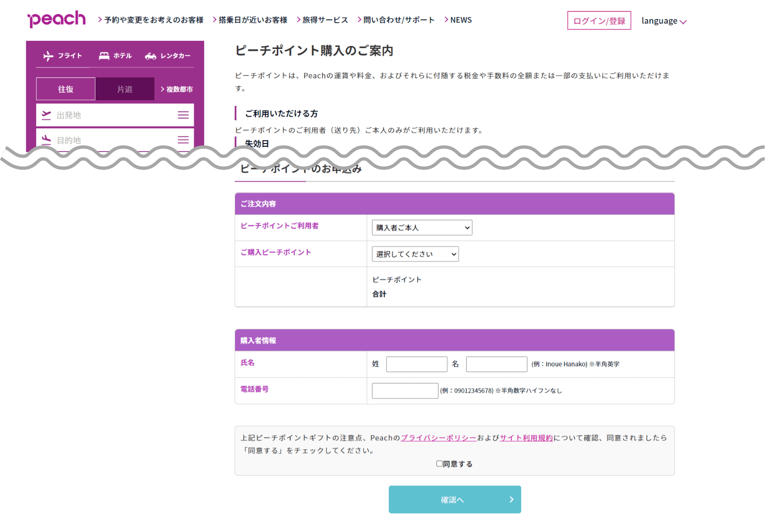
Task: Click the ピーチポイント購入のご案内 heading
Action: (314, 50)
